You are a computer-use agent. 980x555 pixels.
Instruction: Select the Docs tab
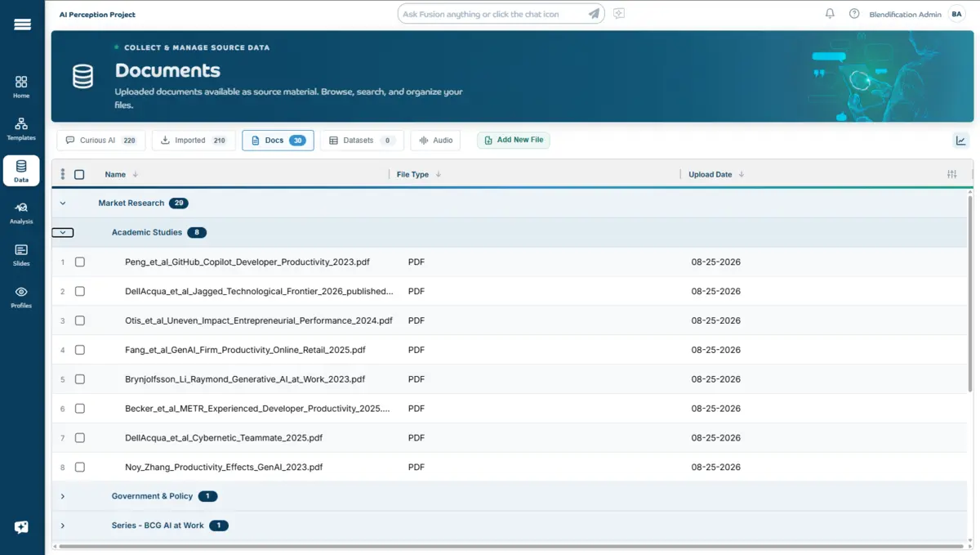tap(278, 141)
